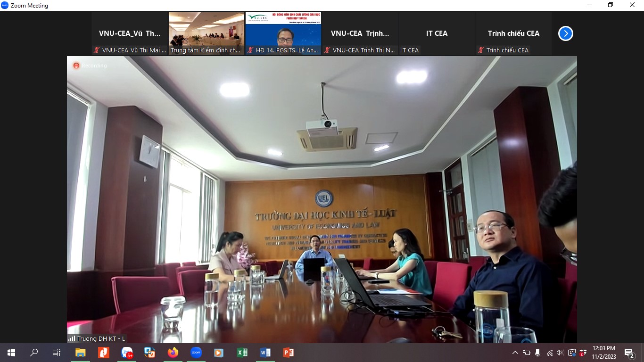Viewport: 644px width, 362px height.
Task: Open PowerPoint from the taskbar
Action: click(x=288, y=353)
